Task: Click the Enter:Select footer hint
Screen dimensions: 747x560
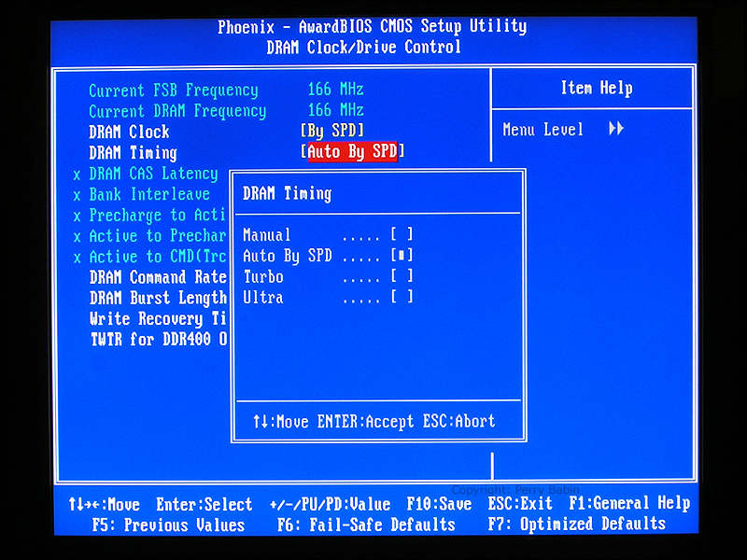Action: [x=204, y=504]
